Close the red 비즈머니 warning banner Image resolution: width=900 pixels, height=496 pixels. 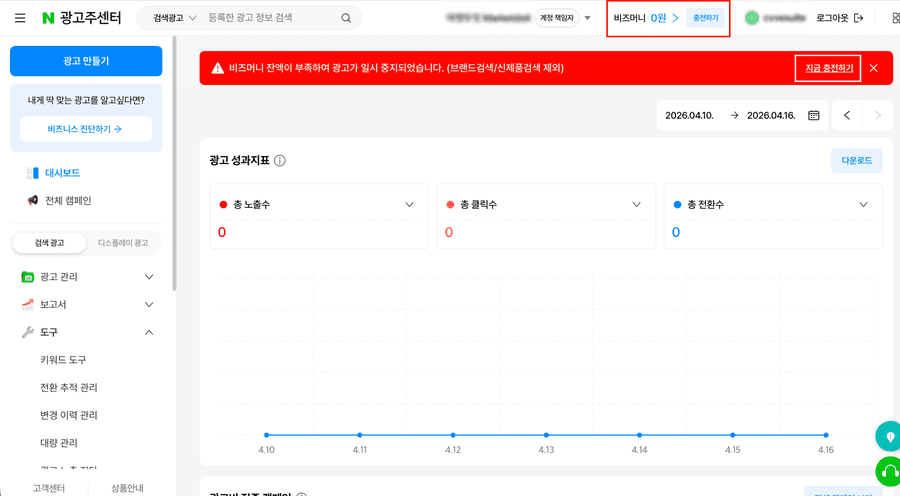[x=874, y=68]
